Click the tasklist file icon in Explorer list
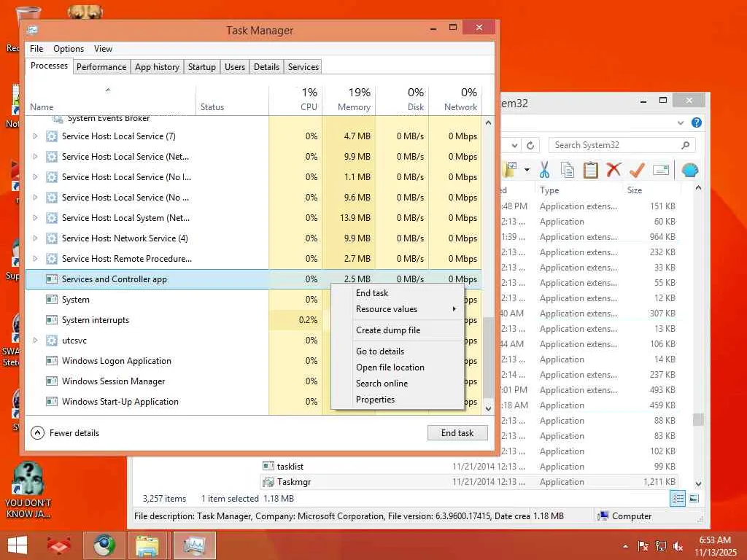Image resolution: width=747 pixels, height=560 pixels. [x=268, y=466]
